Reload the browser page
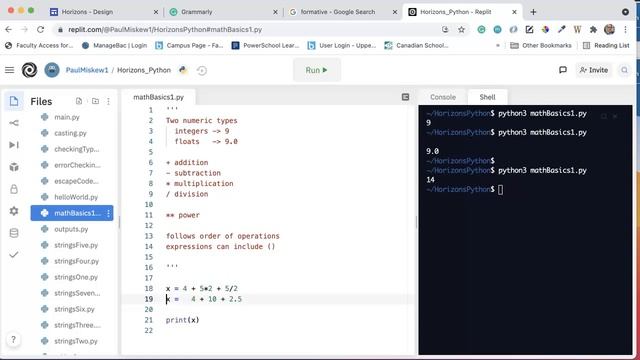The image size is (640, 360). click(40, 29)
